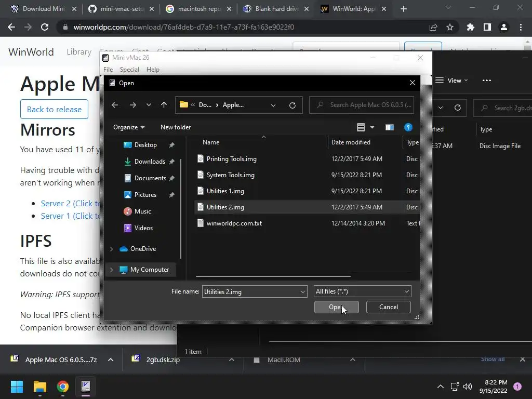Open the Mini vMac File menu
532x399 pixels.
click(108, 70)
